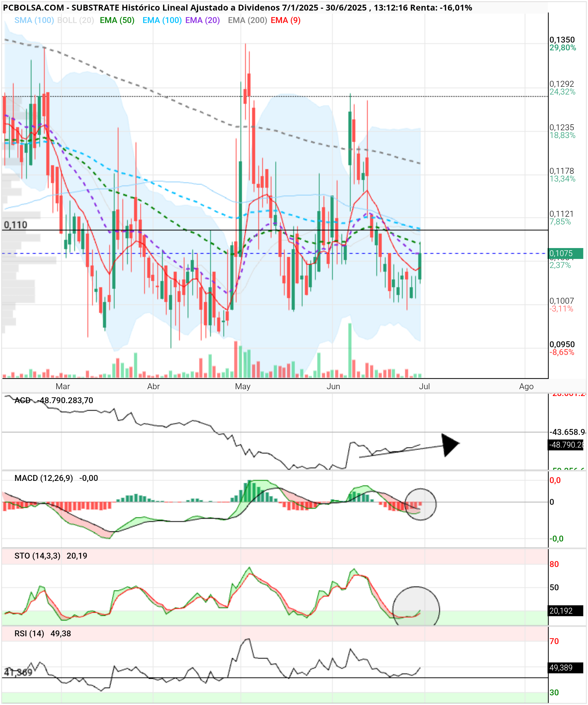Click the 7,85% axis percentage
588x705 pixels.
coord(560,222)
